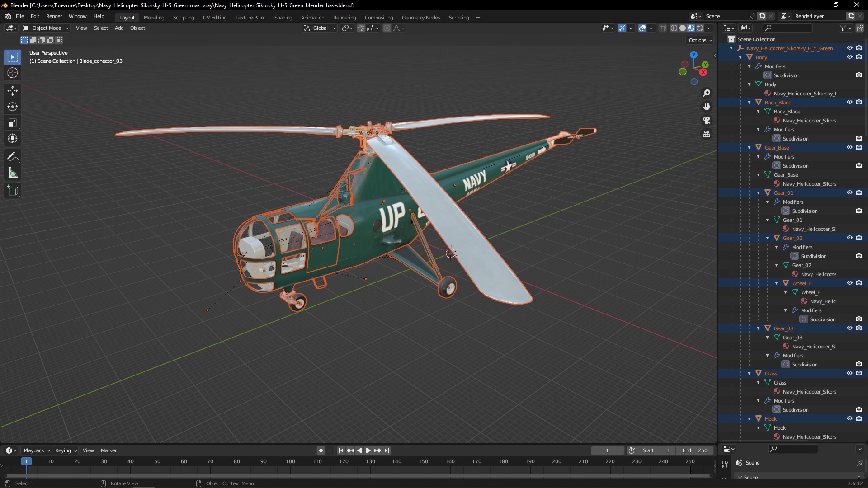Toggle snapping magnet
This screenshot has width=868, height=488.
361,28
